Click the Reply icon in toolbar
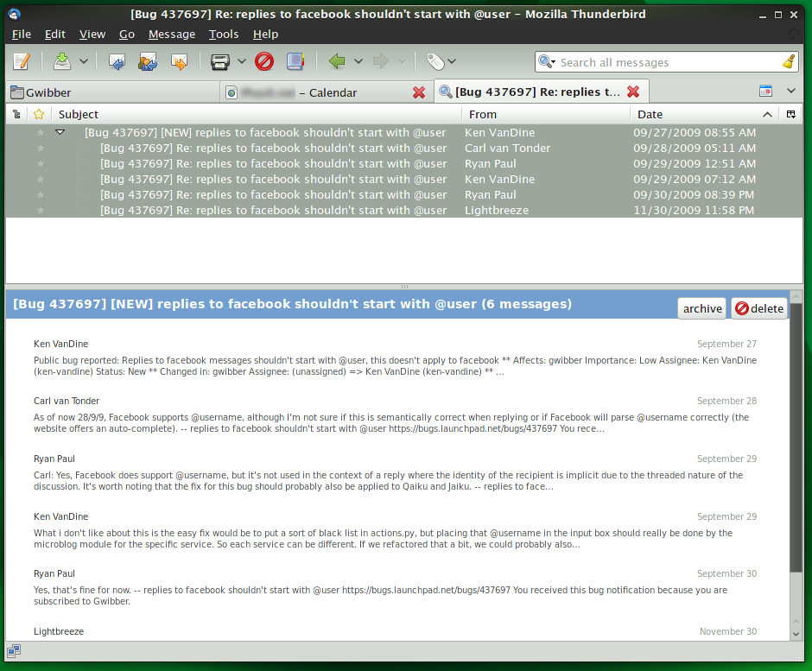 click(x=117, y=61)
